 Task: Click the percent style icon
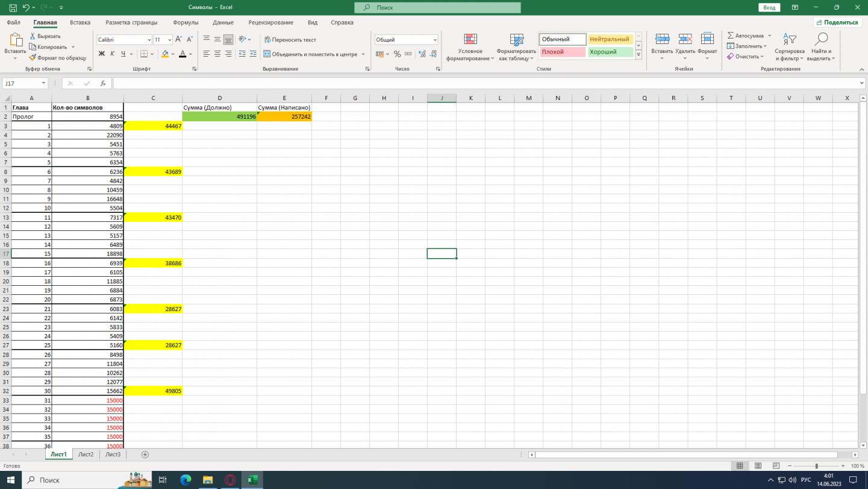point(397,54)
